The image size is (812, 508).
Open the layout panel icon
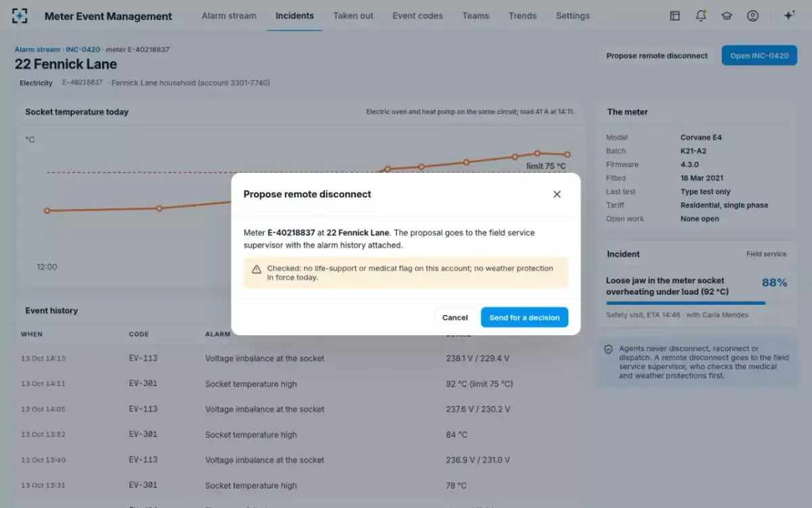(x=675, y=16)
